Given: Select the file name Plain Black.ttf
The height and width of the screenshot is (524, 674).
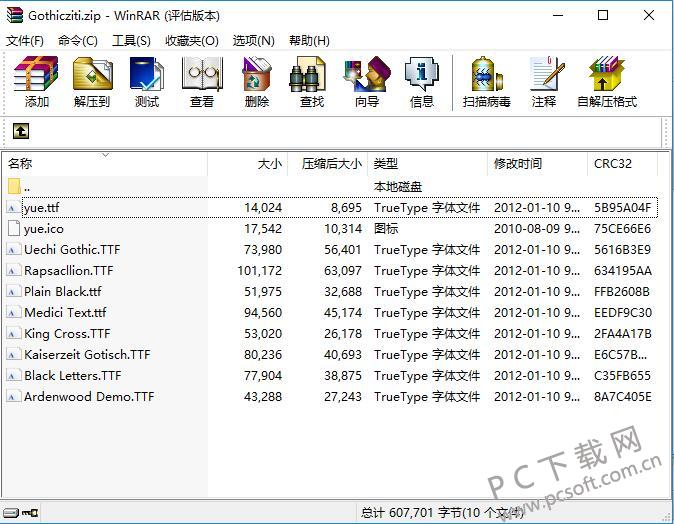Looking at the screenshot, I should coord(63,292).
